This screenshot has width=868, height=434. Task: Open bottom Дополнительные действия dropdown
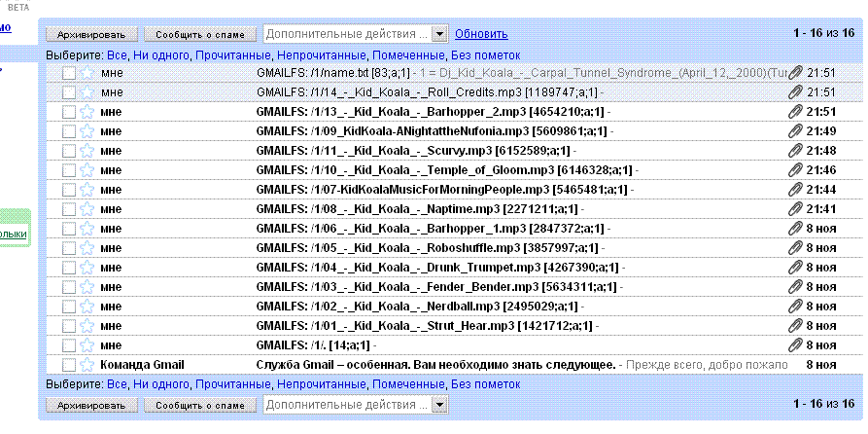pos(439,404)
